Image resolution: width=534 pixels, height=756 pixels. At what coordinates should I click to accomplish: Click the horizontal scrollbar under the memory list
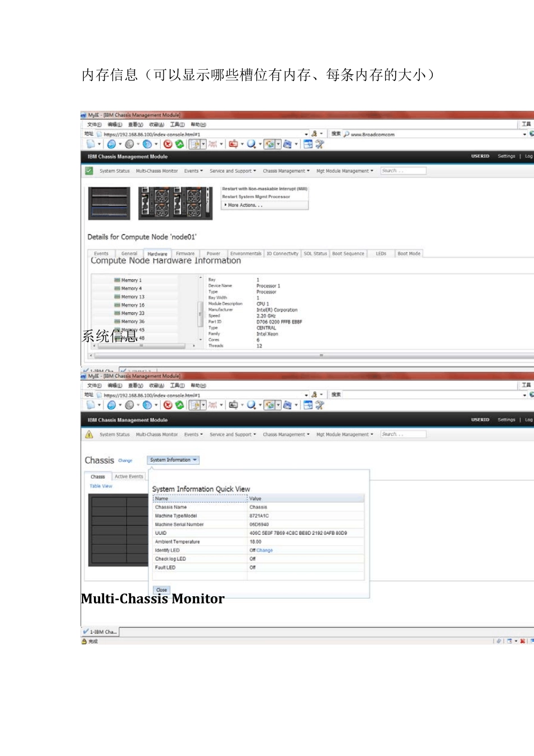[142, 346]
